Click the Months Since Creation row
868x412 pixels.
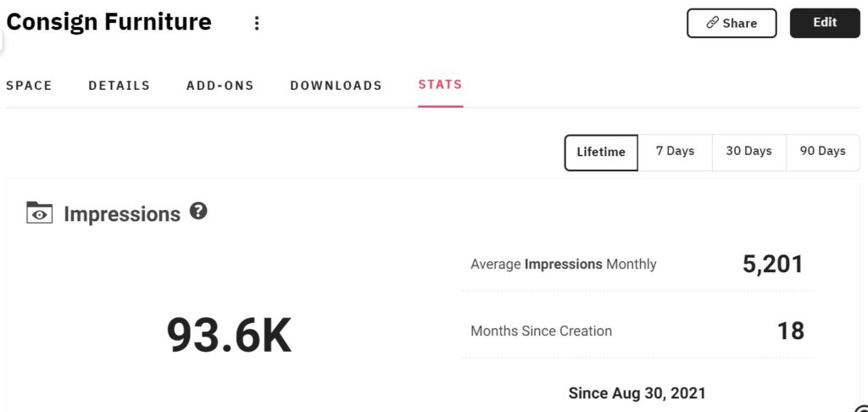coord(637,331)
